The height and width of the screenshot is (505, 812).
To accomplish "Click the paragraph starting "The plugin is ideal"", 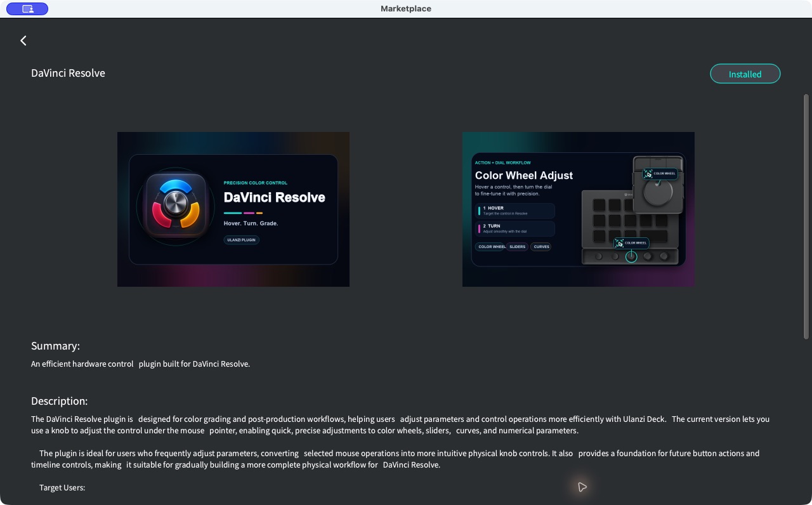I will point(395,459).
